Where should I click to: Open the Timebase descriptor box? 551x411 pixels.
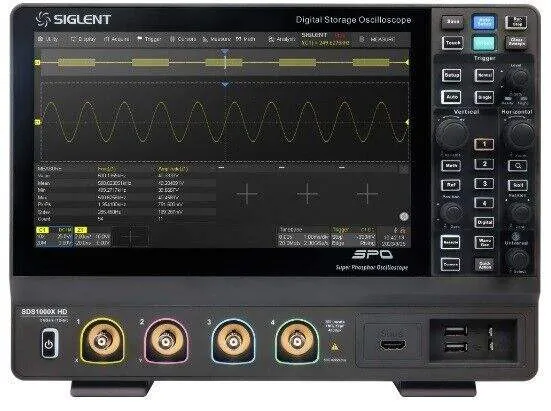(303, 236)
